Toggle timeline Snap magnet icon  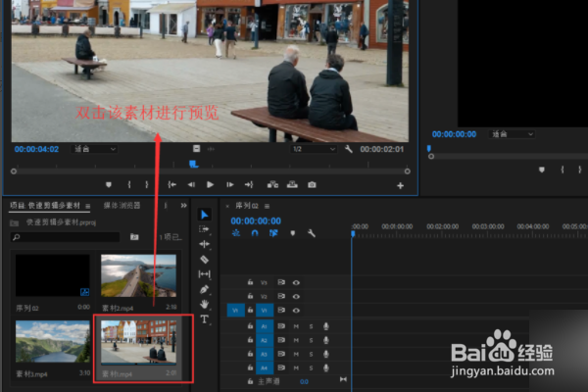click(255, 233)
